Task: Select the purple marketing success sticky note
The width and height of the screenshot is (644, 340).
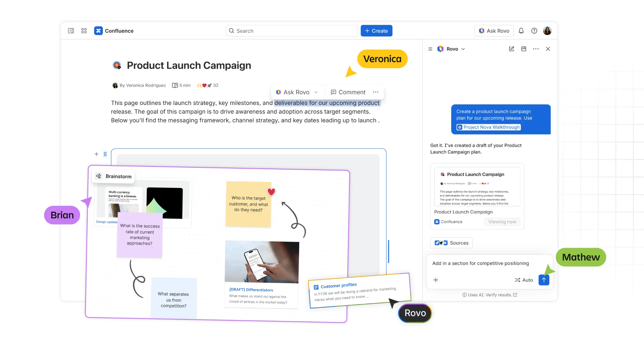Action: 140,235
